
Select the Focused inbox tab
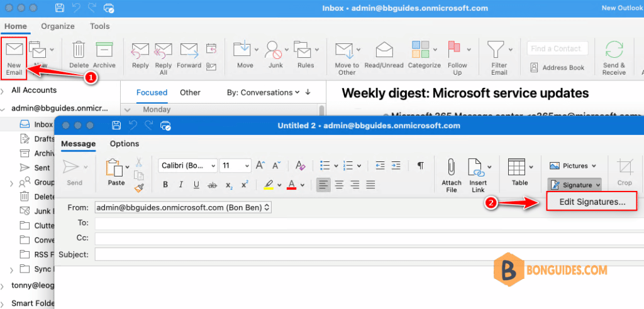[152, 93]
